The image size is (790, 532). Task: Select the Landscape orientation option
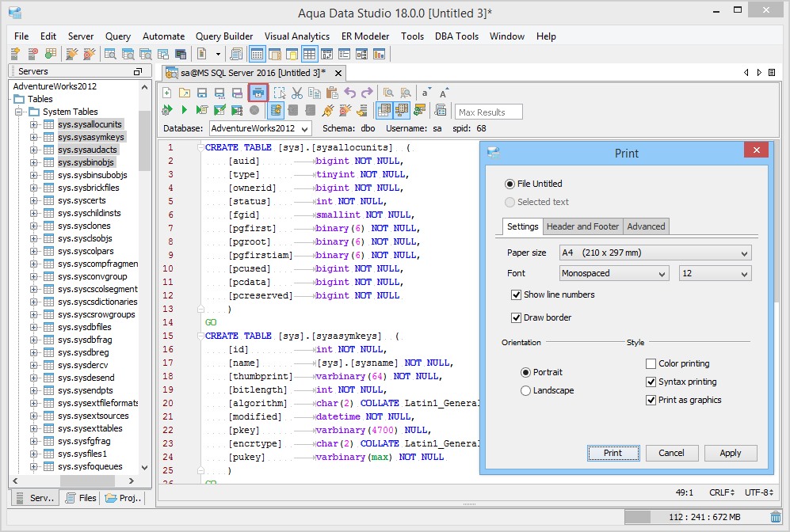click(x=525, y=390)
